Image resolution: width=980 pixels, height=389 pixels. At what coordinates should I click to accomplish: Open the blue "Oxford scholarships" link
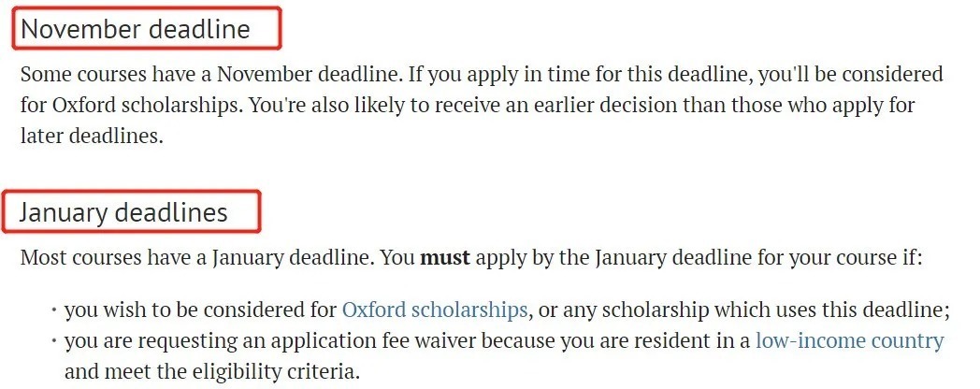pyautogui.click(x=434, y=310)
